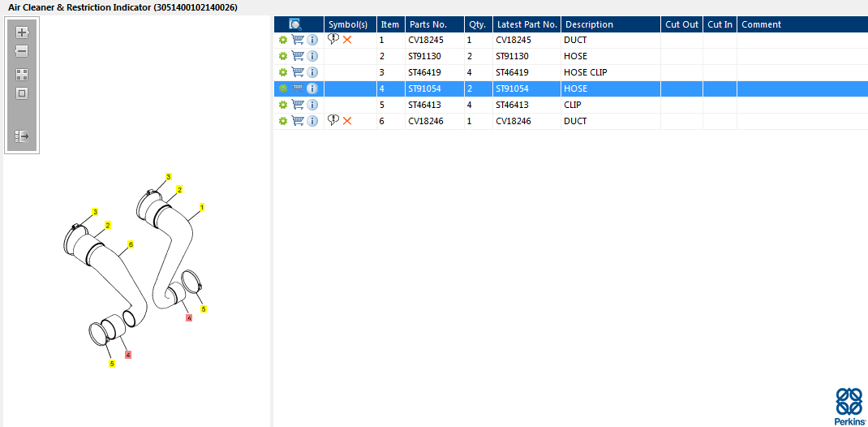Viewport: 868px width, 427px height.
Task: Sort by the Parts No. column header
Action: click(435, 24)
